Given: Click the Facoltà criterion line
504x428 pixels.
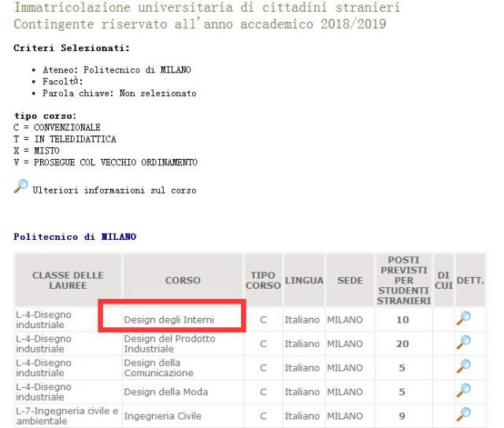Looking at the screenshot, I should 63,82.
